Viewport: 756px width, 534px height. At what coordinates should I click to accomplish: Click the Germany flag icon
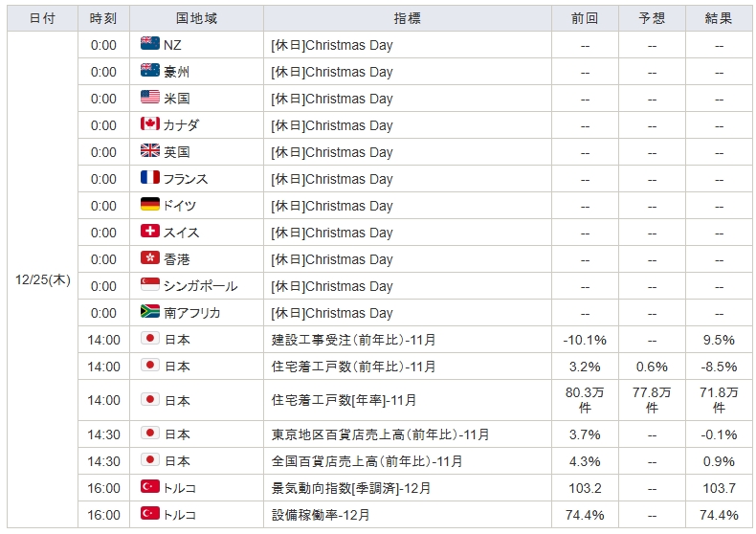[150, 206]
